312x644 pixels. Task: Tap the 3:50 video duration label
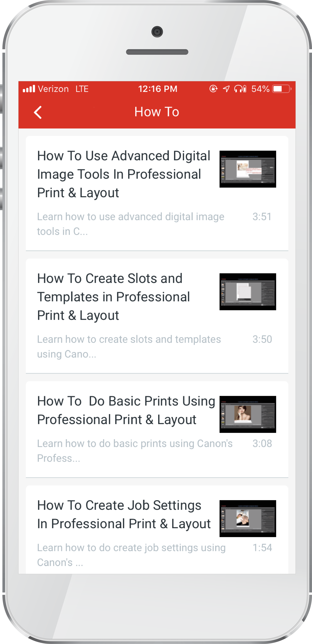click(x=262, y=339)
